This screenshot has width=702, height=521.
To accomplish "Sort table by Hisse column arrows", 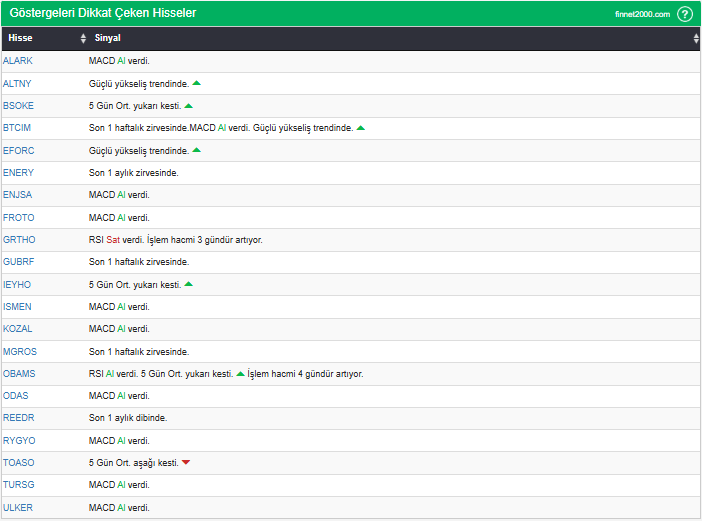I will point(83,38).
